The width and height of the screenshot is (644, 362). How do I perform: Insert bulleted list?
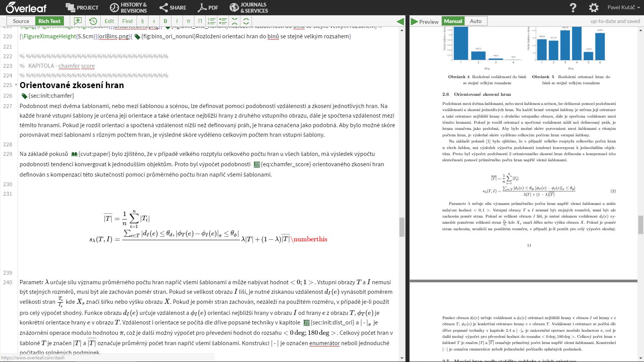223,21
